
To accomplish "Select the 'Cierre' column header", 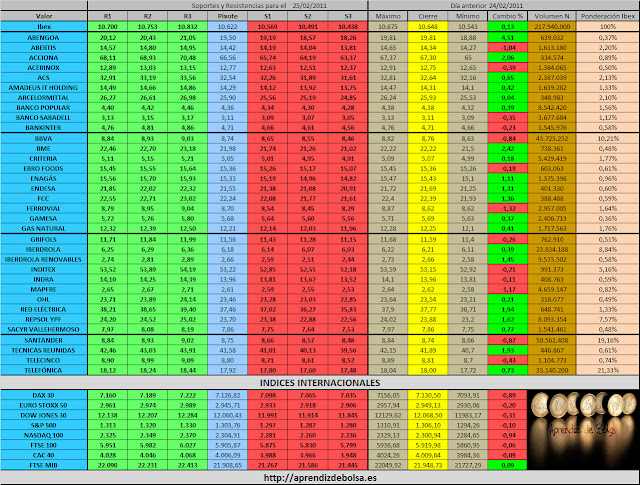I will [428, 16].
